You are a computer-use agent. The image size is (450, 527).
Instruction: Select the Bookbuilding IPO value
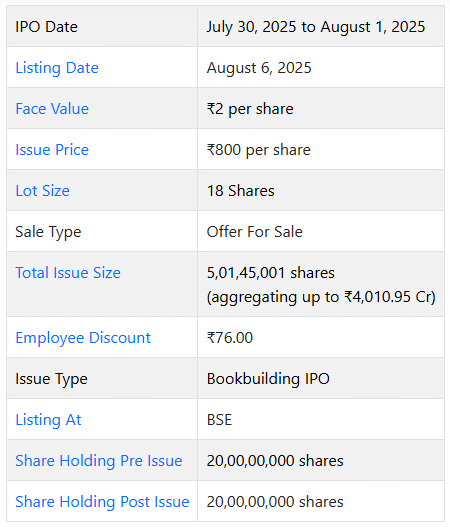(268, 379)
